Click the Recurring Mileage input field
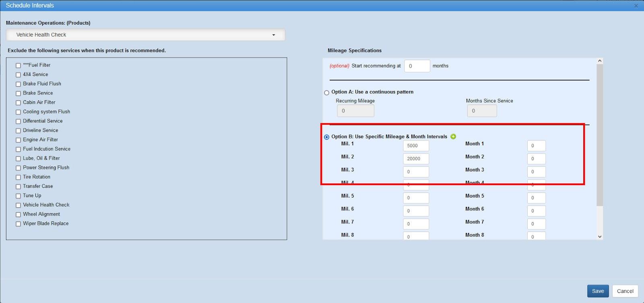 click(x=355, y=111)
